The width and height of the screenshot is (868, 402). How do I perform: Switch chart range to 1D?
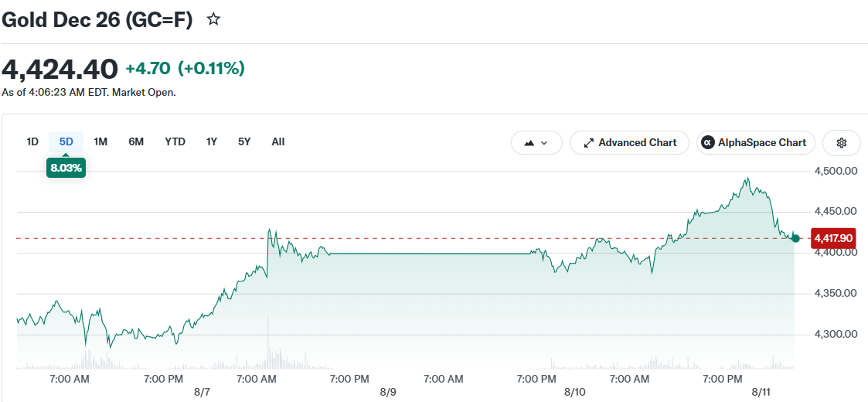[x=32, y=141]
